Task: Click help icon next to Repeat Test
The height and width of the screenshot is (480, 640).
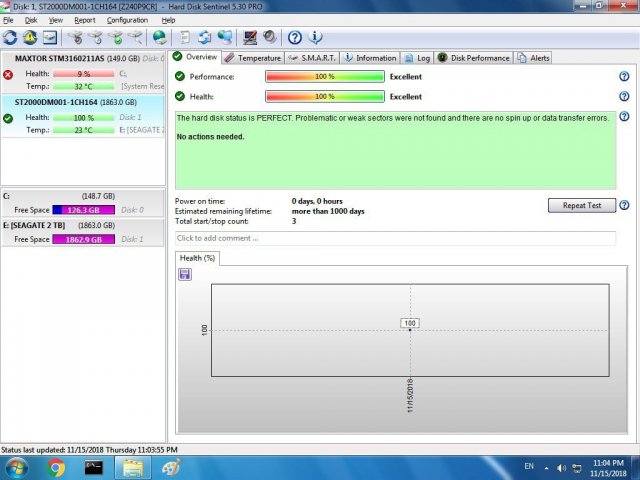Action: click(x=624, y=205)
